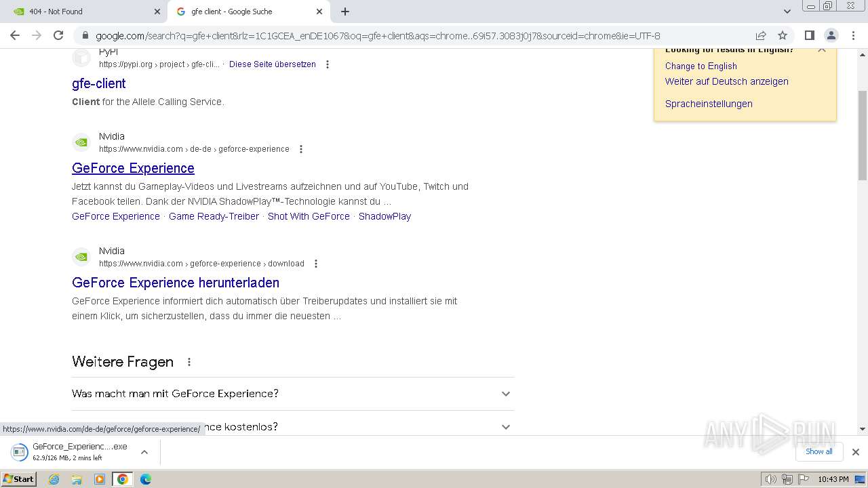Click the Nvidia favicon of GeForce Experience result

[x=81, y=142]
